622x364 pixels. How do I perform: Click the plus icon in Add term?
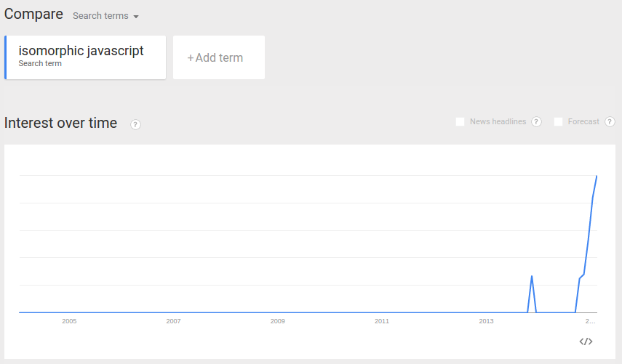pos(191,58)
